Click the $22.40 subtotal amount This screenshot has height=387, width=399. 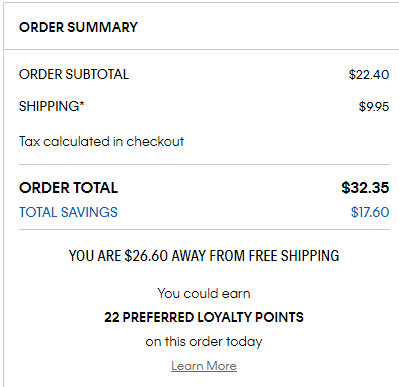pyautogui.click(x=369, y=74)
